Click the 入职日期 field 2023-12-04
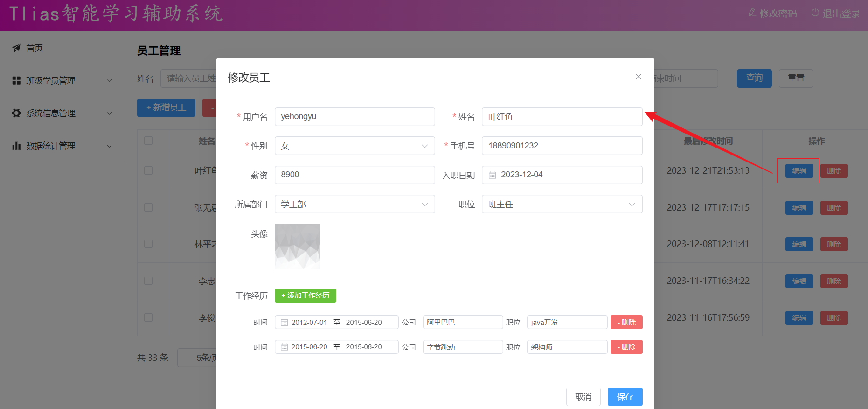 [x=562, y=175]
